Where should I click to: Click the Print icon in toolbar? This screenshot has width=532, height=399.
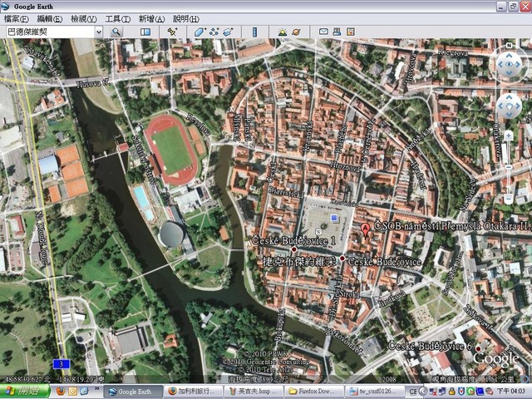337,32
